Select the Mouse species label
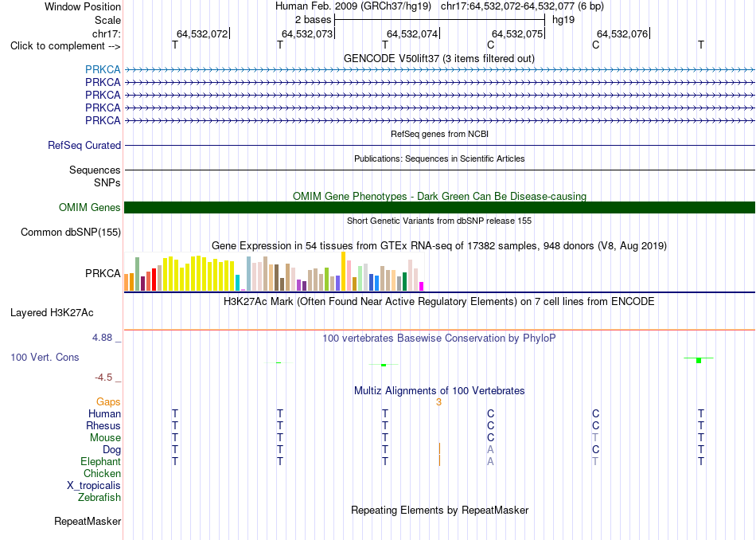Viewport: 756px width, 540px height. (x=105, y=438)
